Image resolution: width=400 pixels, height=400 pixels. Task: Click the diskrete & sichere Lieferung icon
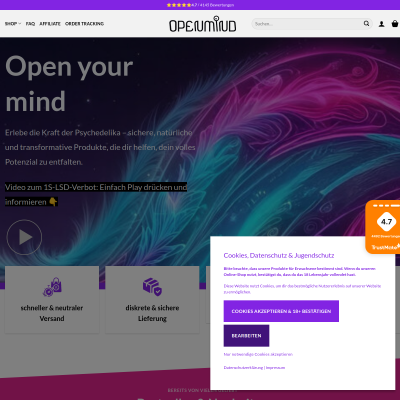tap(152, 287)
